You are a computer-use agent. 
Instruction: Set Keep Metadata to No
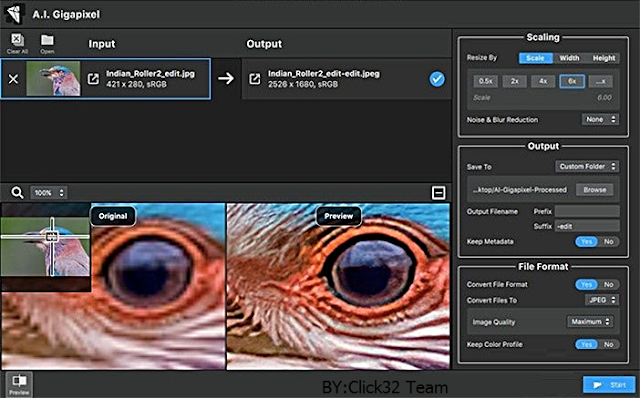click(609, 242)
